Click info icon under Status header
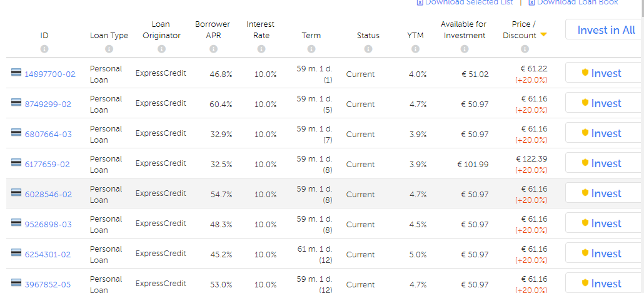The width and height of the screenshot is (644, 293). coord(368,49)
